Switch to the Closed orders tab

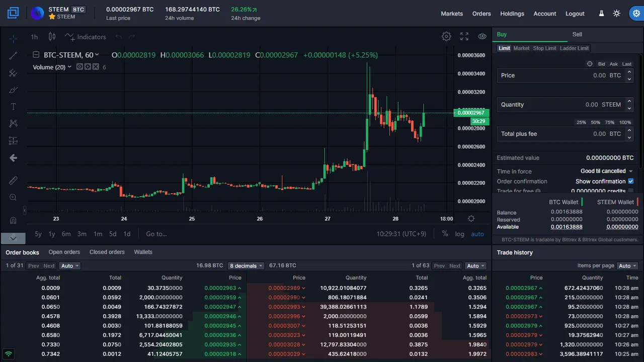107,252
